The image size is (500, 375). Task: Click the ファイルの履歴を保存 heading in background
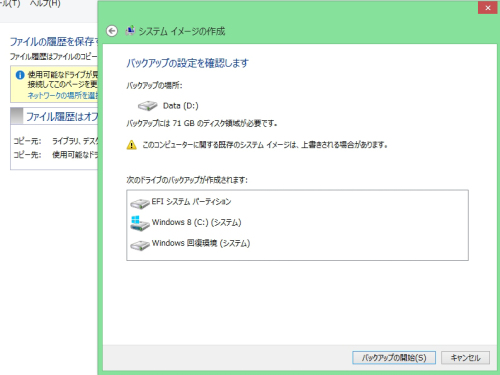click(x=54, y=42)
